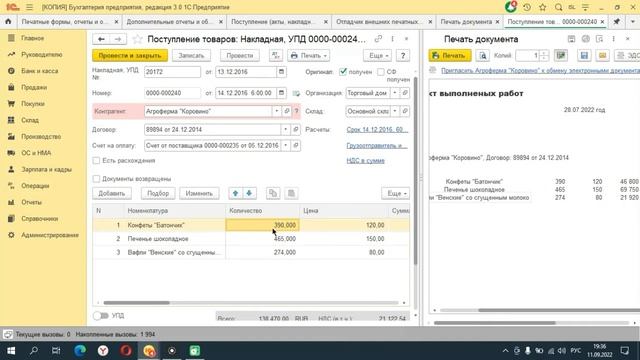Open Windows Start button
The height and width of the screenshot is (360, 640).
pyautogui.click(x=11, y=351)
